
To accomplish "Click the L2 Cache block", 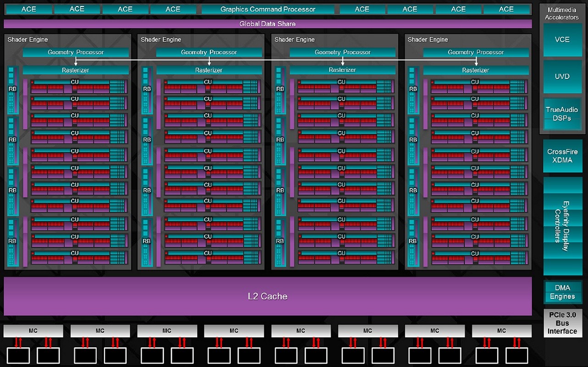I will (x=268, y=296).
